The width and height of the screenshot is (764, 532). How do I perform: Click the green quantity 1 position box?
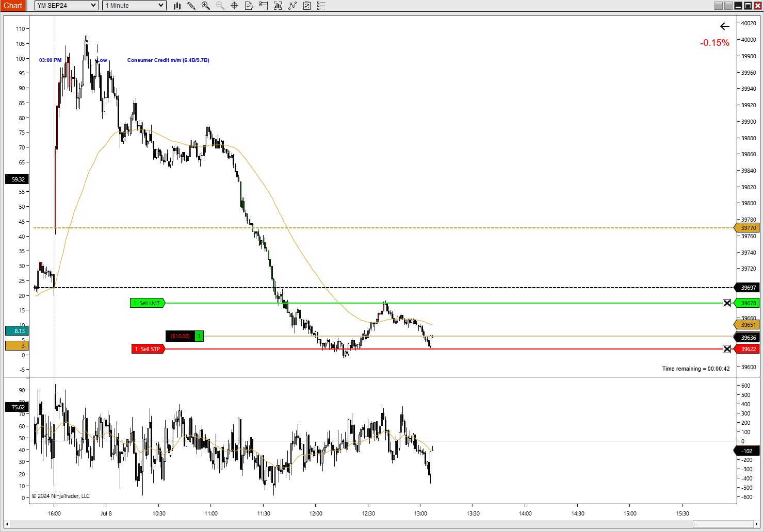[x=199, y=336]
